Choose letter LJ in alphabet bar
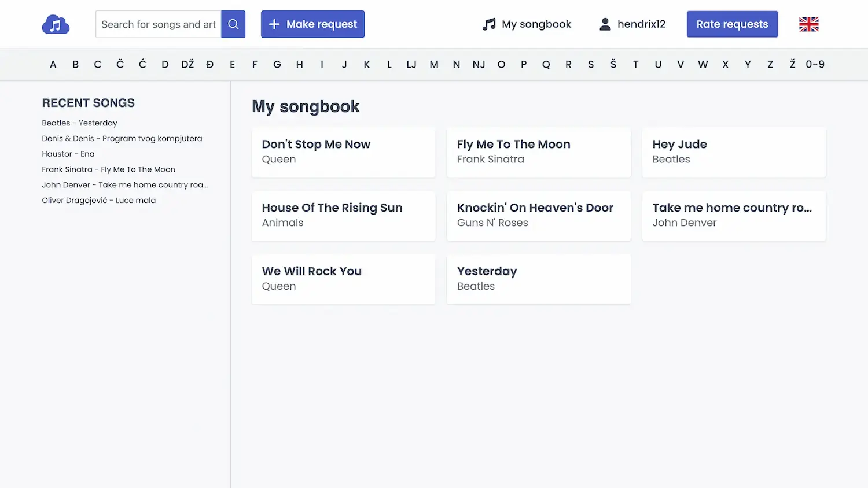The image size is (868, 488). pyautogui.click(x=411, y=65)
